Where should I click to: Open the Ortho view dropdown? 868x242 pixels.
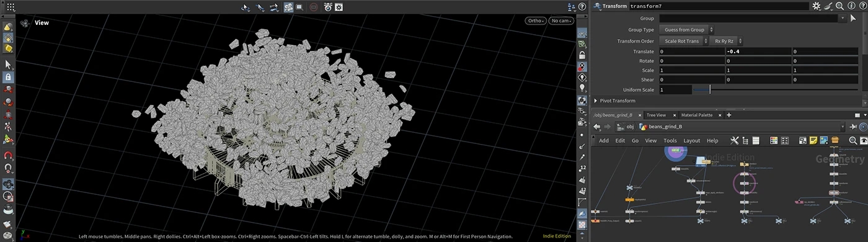[x=536, y=21]
